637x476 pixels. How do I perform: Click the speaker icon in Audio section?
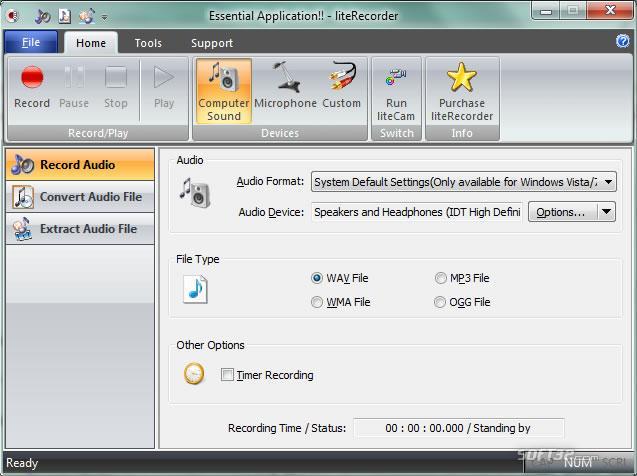tap(195, 193)
